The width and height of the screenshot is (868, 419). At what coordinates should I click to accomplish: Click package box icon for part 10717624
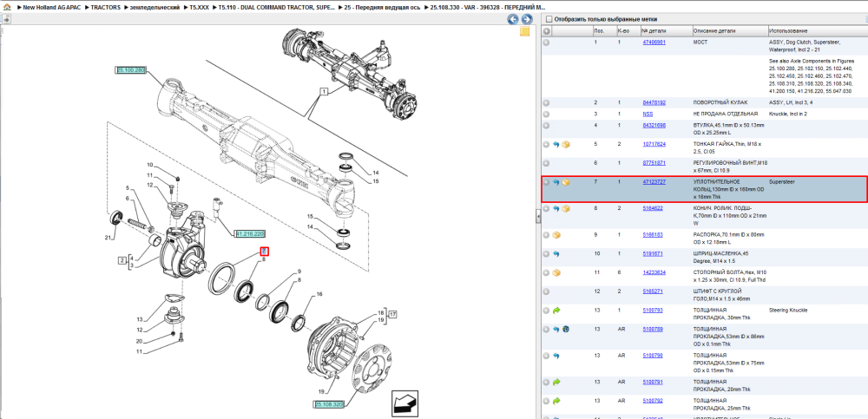pyautogui.click(x=566, y=145)
